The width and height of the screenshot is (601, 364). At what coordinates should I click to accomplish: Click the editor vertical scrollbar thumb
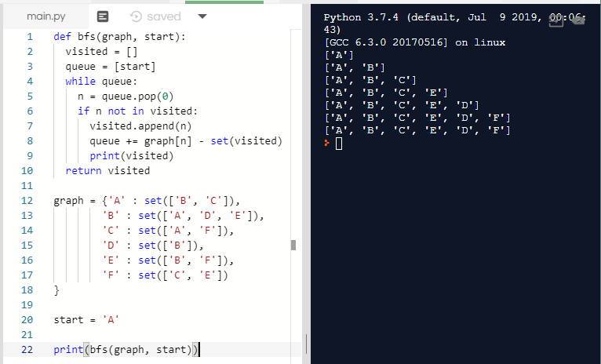point(293,246)
